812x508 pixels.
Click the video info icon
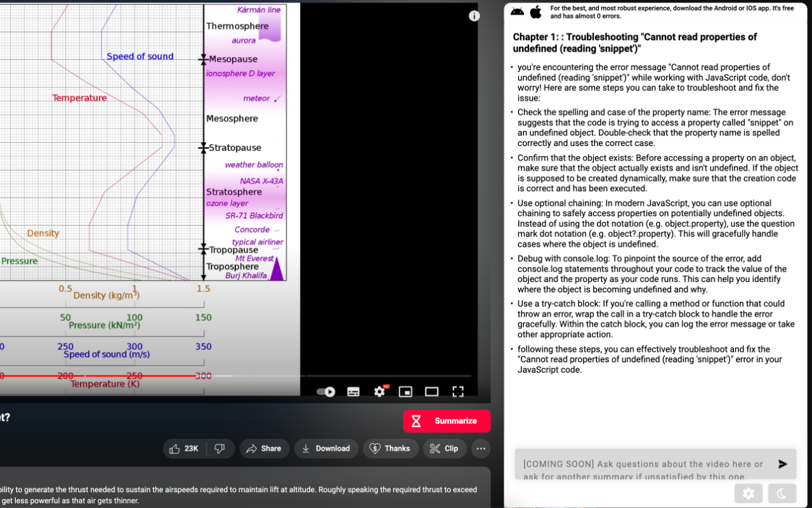pyautogui.click(x=475, y=16)
